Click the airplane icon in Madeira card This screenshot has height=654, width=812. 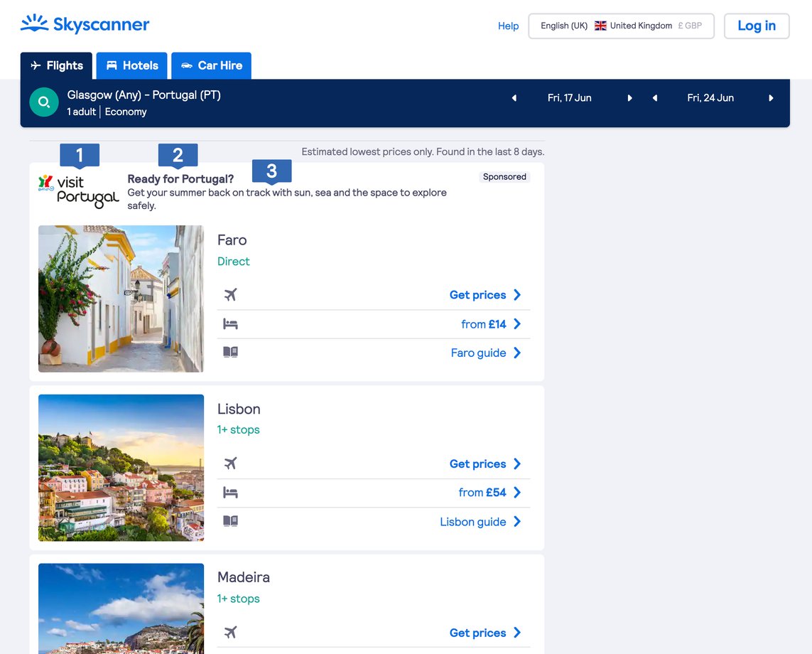coord(230,632)
